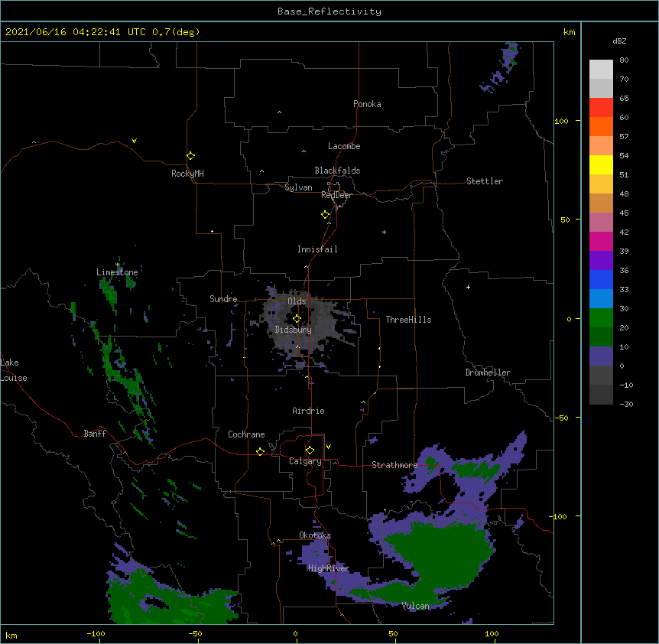Click the Lake Louise label

[x=14, y=370]
